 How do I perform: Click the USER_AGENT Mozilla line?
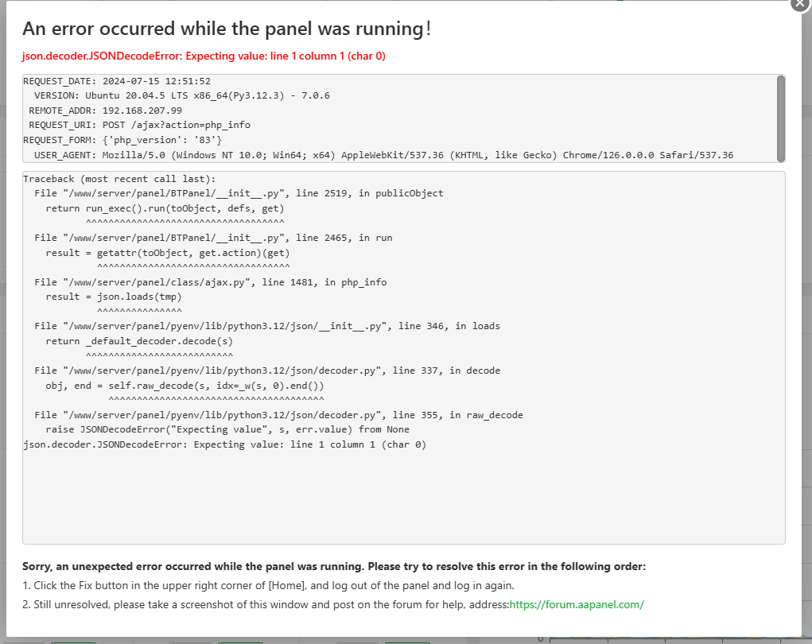[x=378, y=155]
